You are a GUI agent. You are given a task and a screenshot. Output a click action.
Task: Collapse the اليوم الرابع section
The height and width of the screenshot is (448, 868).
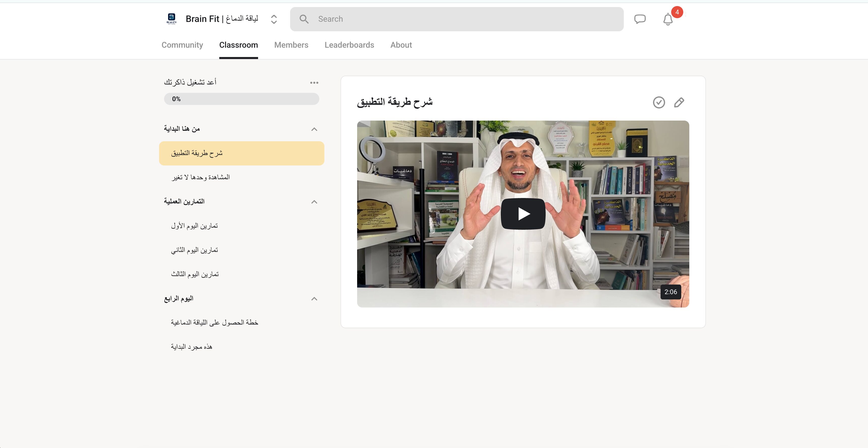pos(314,299)
